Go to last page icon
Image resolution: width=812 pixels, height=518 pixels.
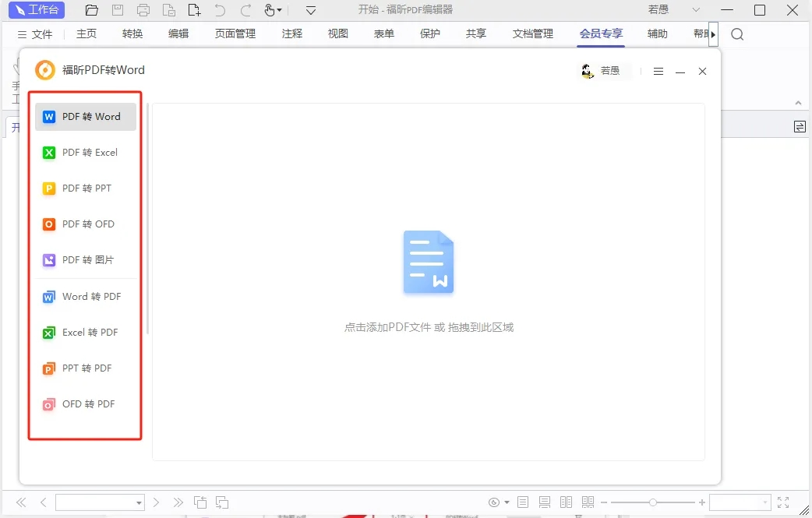[178, 502]
